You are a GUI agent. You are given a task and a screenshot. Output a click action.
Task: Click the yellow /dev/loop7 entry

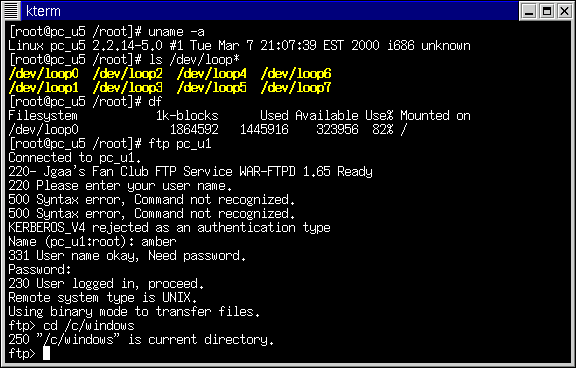tap(296, 88)
